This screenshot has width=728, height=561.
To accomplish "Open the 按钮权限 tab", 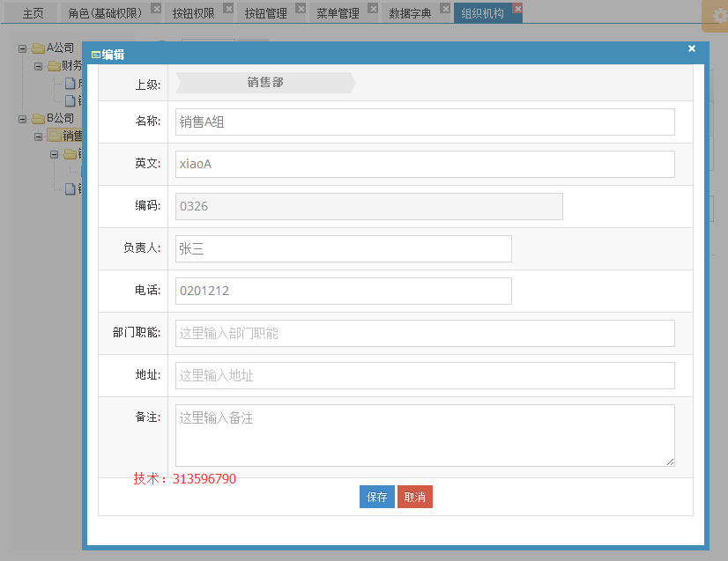I will coord(193,13).
